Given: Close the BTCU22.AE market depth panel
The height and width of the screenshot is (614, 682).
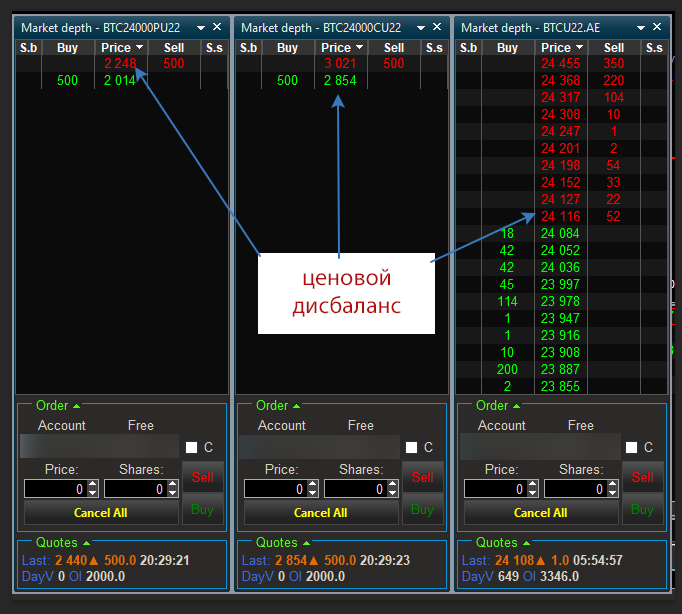Looking at the screenshot, I should [657, 27].
